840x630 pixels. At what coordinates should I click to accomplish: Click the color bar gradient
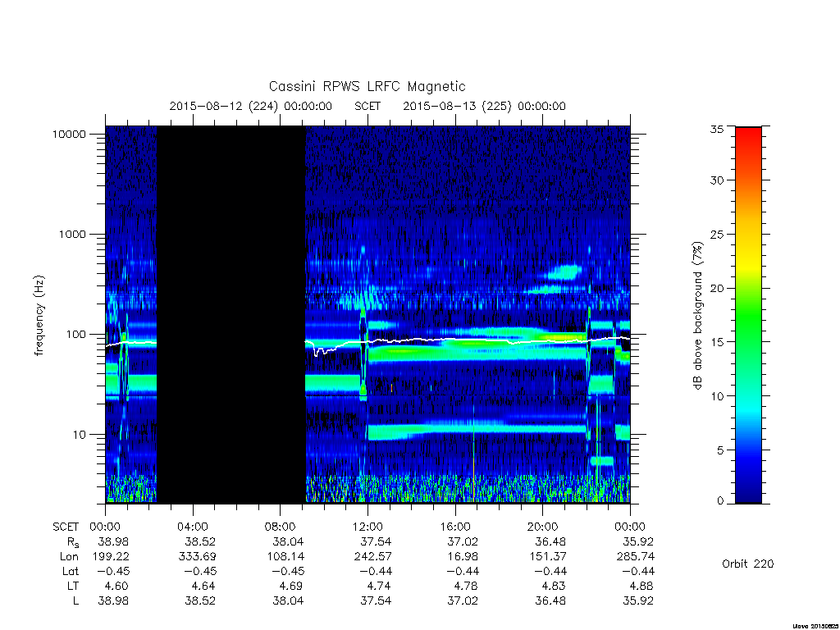748,315
